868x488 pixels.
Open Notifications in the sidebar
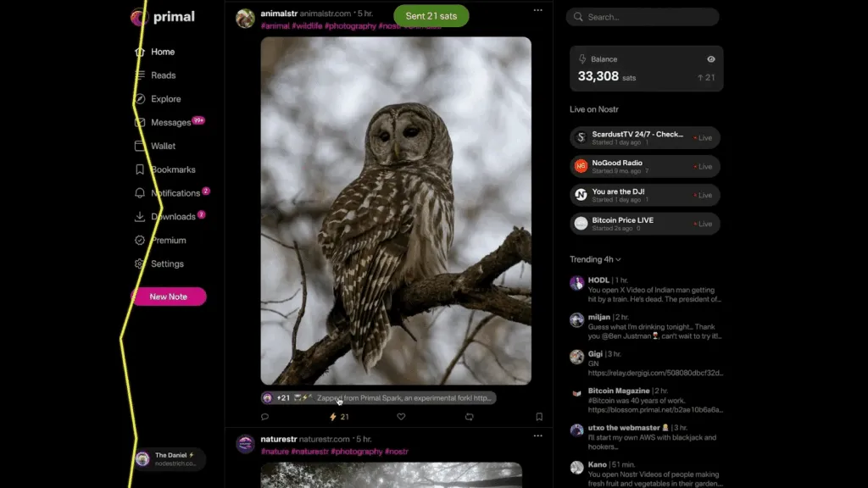pos(175,193)
